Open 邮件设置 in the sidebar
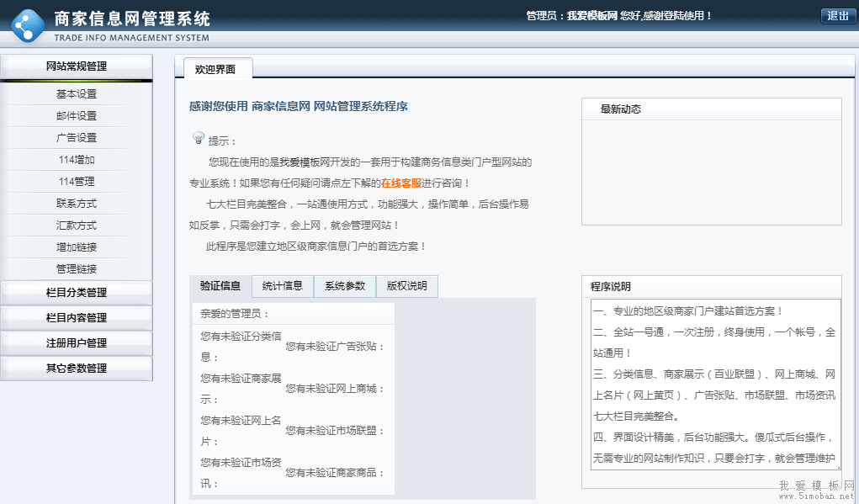Image resolution: width=859 pixels, height=504 pixels. (77, 116)
